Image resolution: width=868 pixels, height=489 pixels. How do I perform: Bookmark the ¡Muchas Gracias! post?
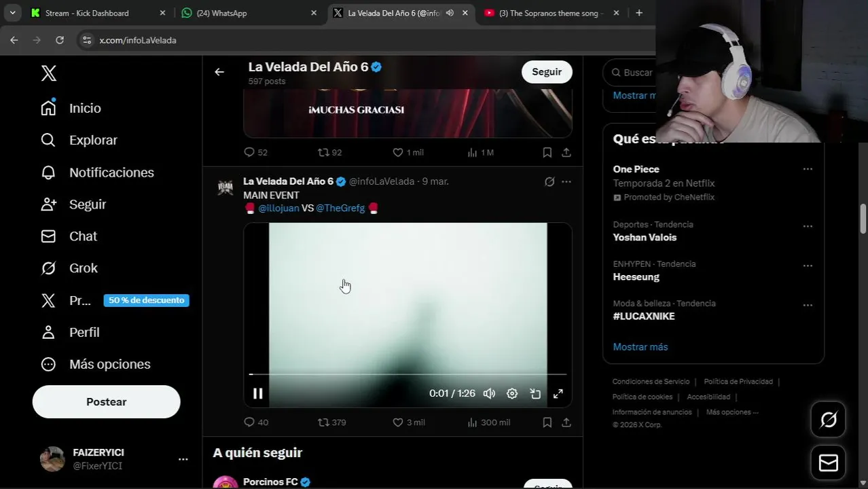point(547,153)
